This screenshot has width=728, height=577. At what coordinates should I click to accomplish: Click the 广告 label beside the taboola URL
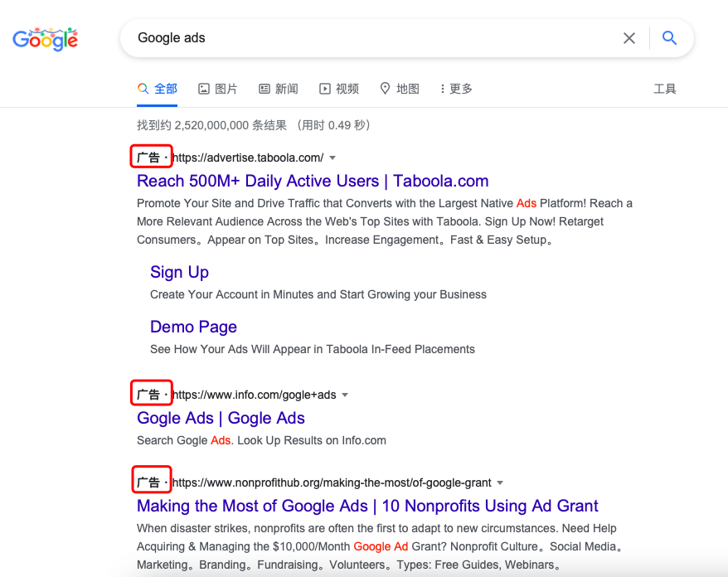pyautogui.click(x=148, y=158)
